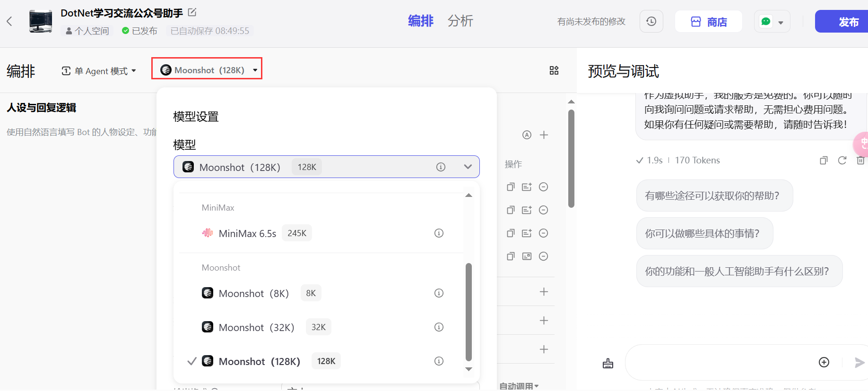The image size is (868, 391).
Task: Open the version history clock icon
Action: 651,21
